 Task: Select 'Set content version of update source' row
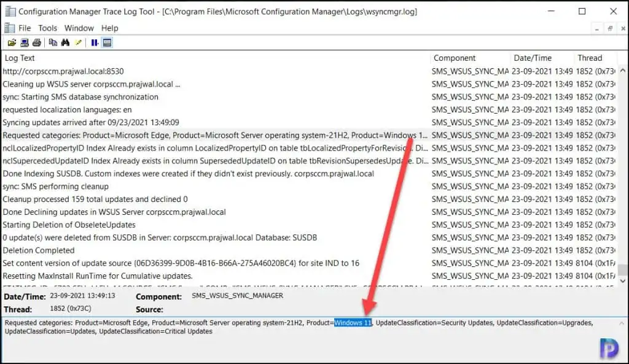coord(309,263)
